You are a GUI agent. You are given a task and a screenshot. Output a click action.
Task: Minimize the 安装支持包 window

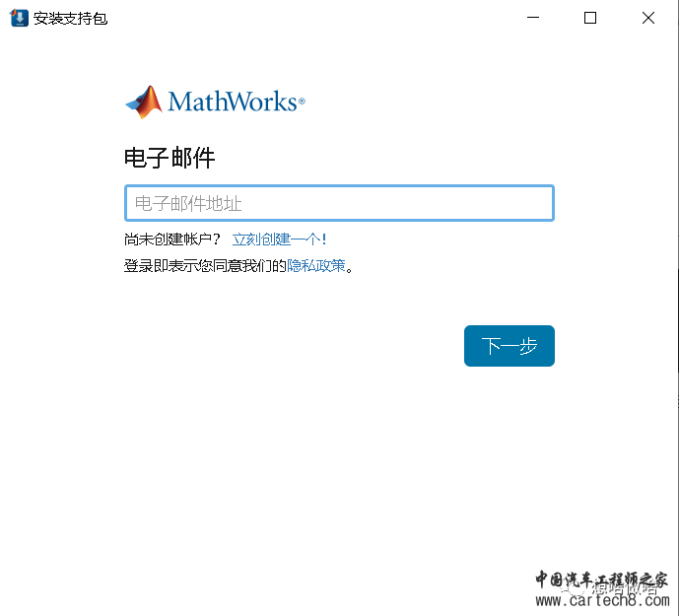click(x=532, y=18)
